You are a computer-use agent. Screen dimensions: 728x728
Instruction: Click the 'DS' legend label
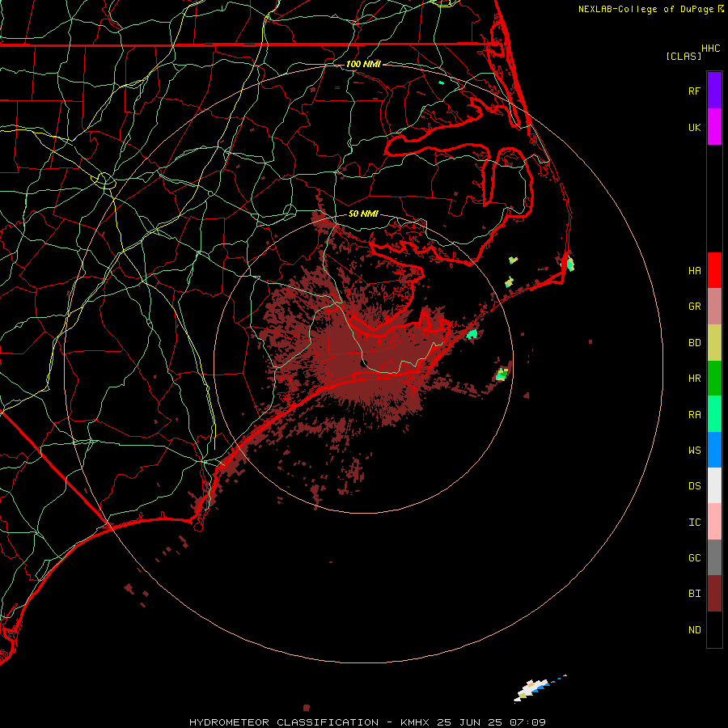(x=694, y=486)
